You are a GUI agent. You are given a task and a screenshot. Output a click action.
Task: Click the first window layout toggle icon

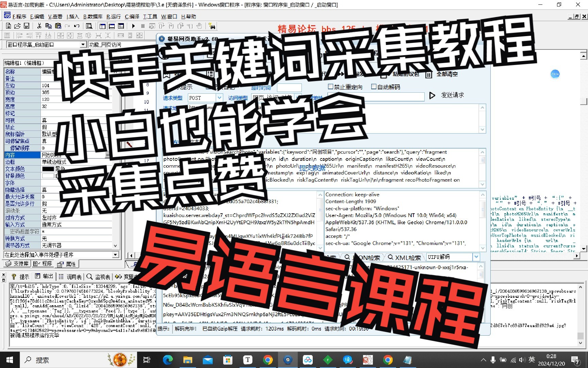(x=102, y=26)
